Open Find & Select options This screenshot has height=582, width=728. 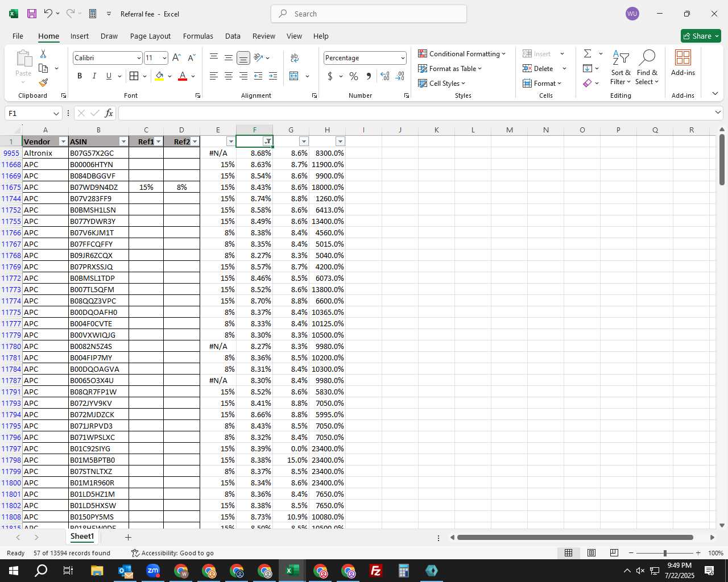click(647, 67)
